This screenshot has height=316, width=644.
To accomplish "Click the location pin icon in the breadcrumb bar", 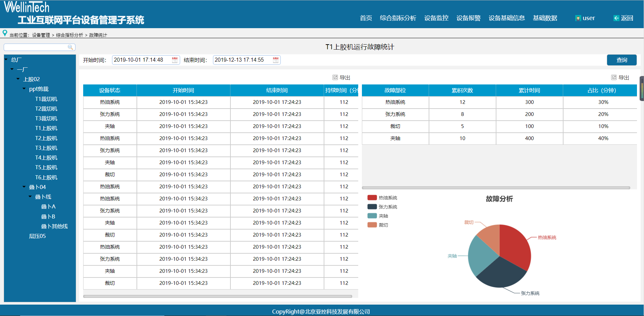I will pyautogui.click(x=5, y=33).
